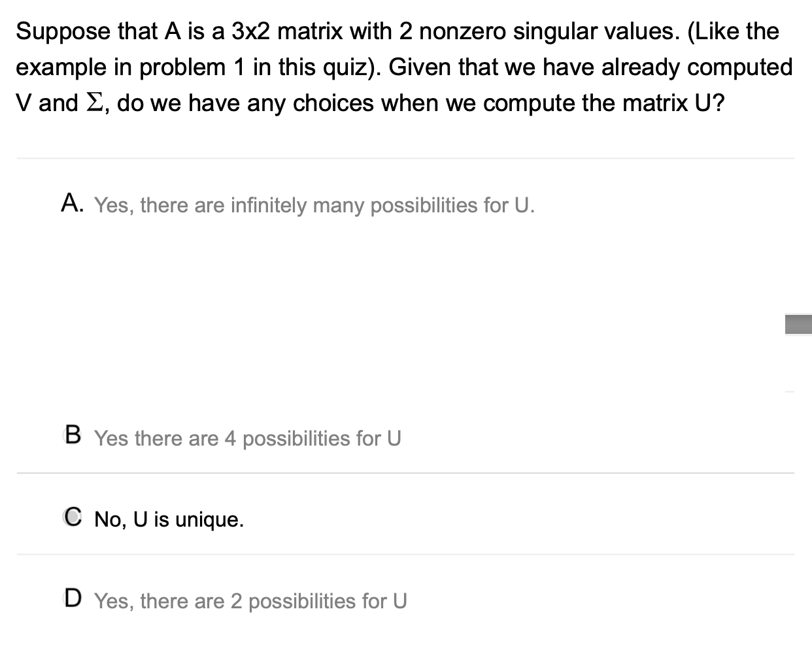This screenshot has height=656, width=812.
Task: Choose the 'No, U is unique' answer
Action: [x=169, y=519]
